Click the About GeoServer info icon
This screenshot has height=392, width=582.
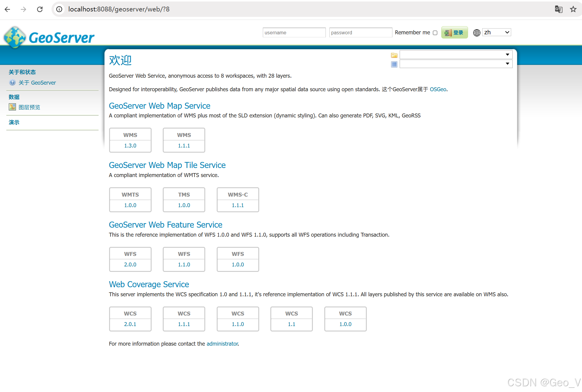[12, 82]
